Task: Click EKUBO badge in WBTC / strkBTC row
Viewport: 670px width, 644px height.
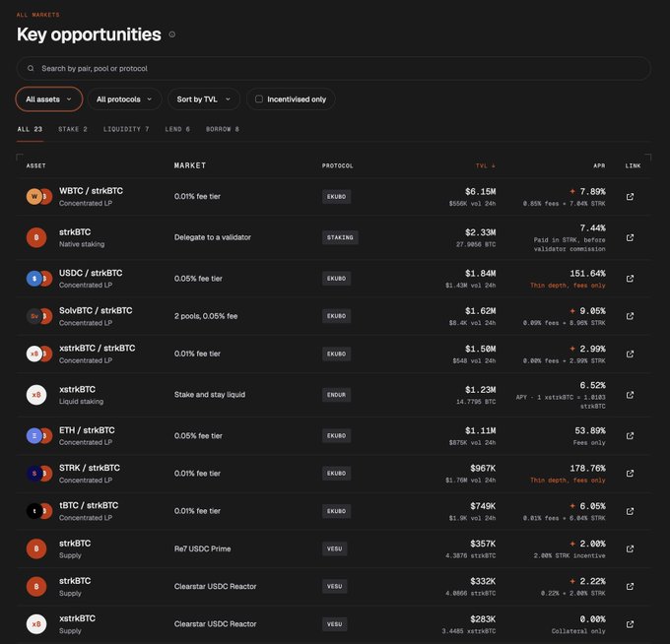Action: (336, 196)
